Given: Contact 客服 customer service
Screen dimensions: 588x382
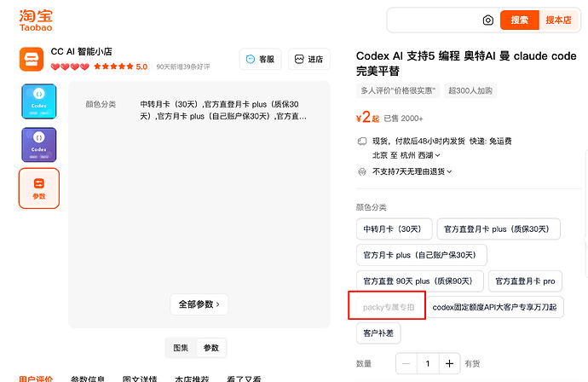Looking at the screenshot, I should (260, 60).
